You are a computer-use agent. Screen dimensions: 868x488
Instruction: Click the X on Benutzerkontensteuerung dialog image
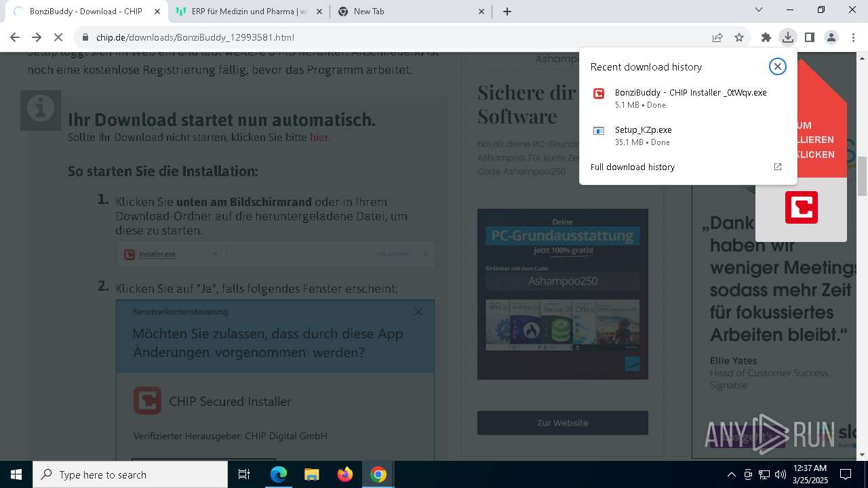(418, 312)
